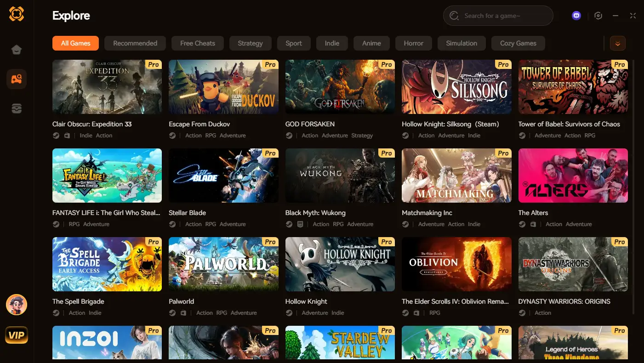
Task: Open the Horror category tab
Action: click(413, 43)
